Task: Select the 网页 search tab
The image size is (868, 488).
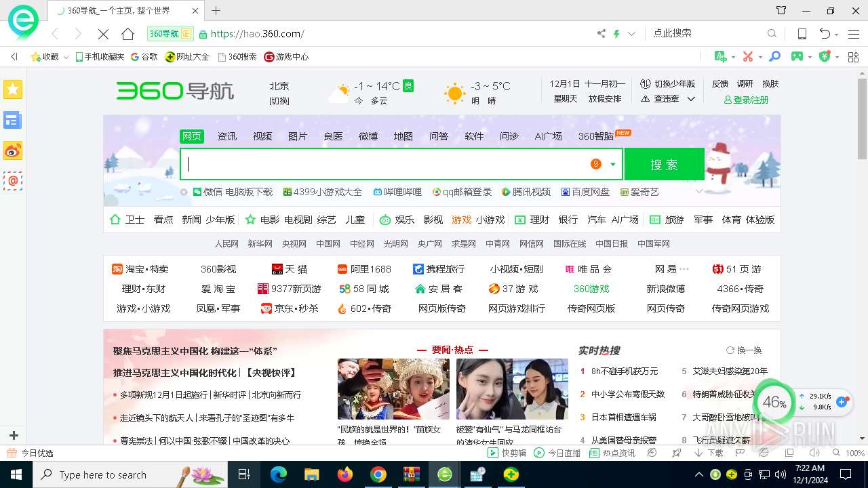Action: (192, 136)
